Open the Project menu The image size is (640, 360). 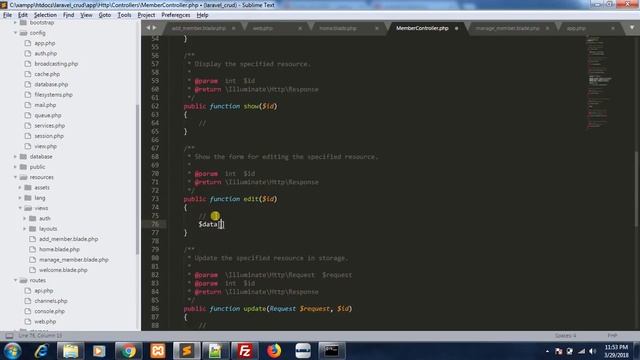[x=146, y=15]
